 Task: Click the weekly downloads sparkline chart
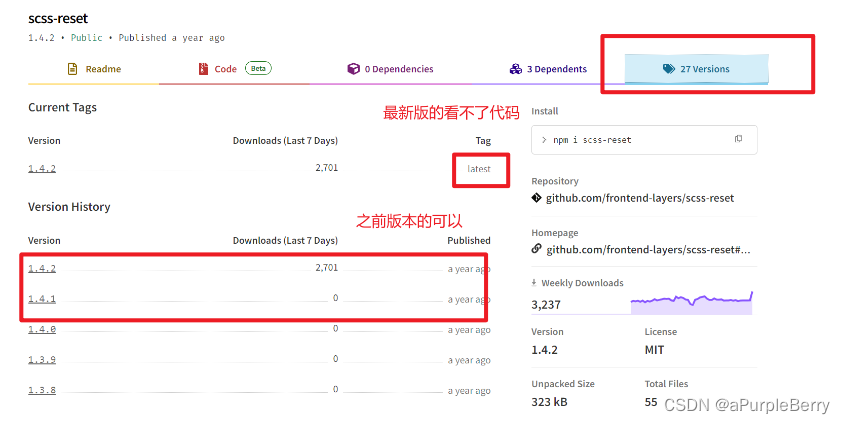coord(691,303)
